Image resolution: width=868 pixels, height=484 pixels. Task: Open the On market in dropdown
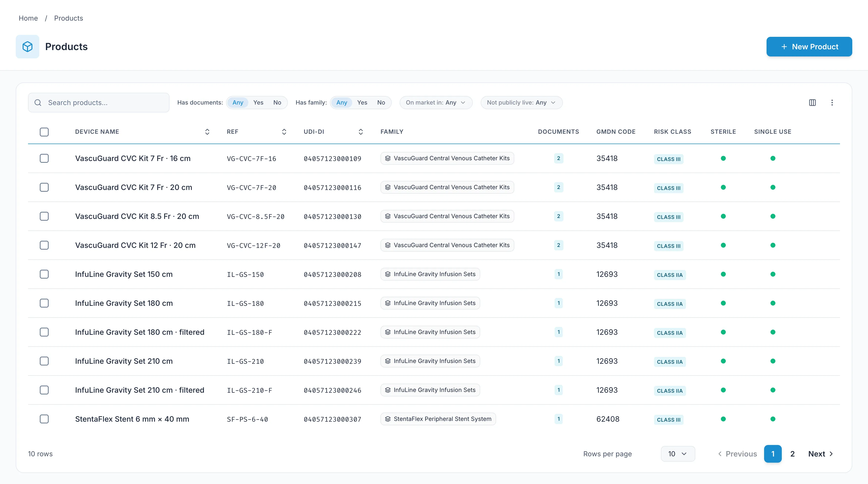(x=436, y=102)
